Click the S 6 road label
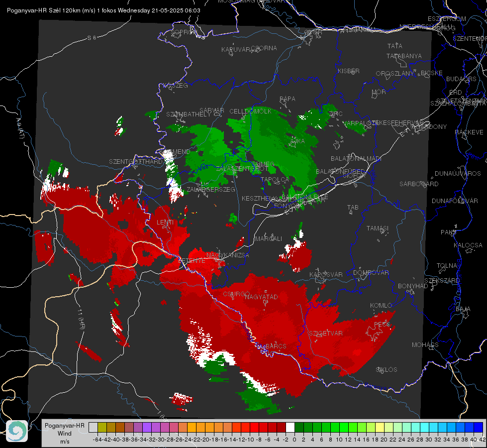Image resolution: width=487 pixels, height=448 pixels. click(x=92, y=38)
